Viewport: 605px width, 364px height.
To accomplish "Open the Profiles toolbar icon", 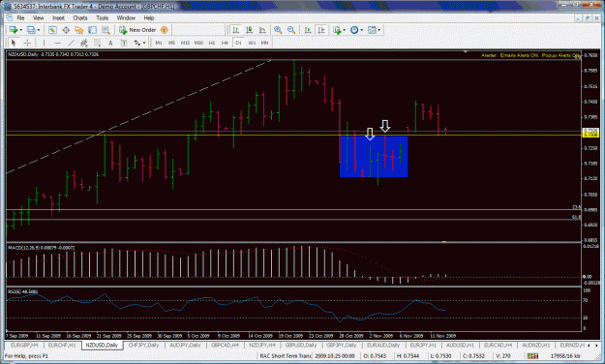I will 31,30.
